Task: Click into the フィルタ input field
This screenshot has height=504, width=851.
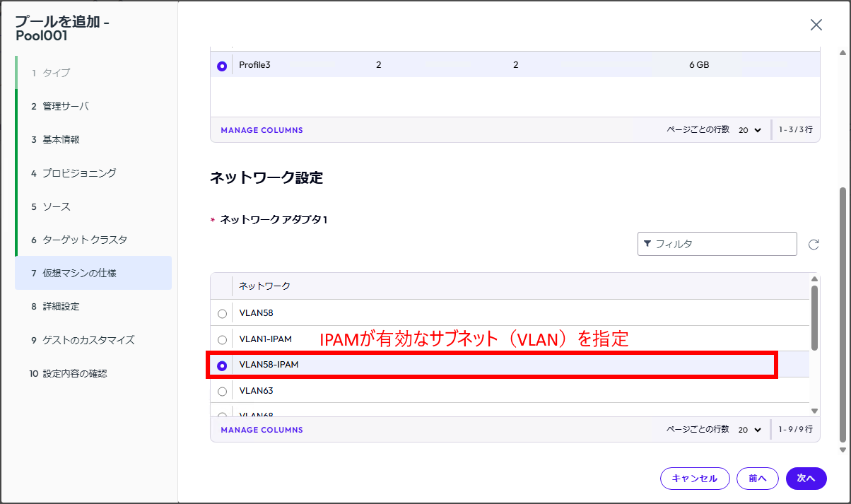Action: point(722,244)
